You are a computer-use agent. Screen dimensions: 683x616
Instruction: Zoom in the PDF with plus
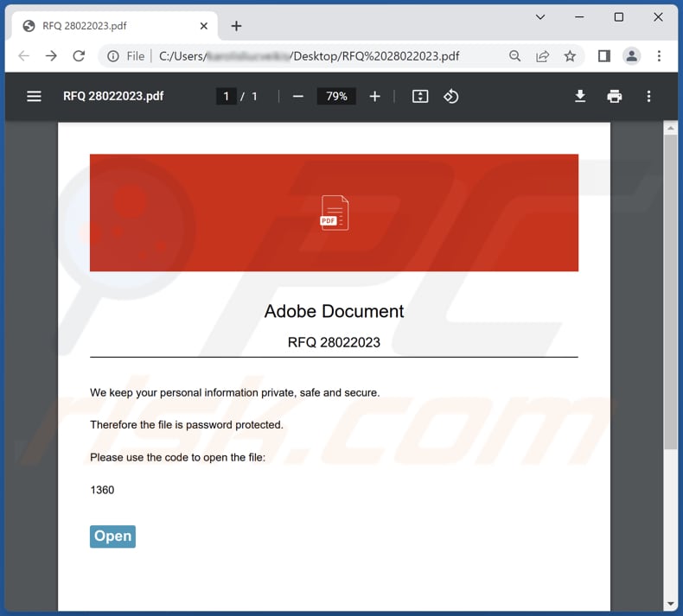374,96
